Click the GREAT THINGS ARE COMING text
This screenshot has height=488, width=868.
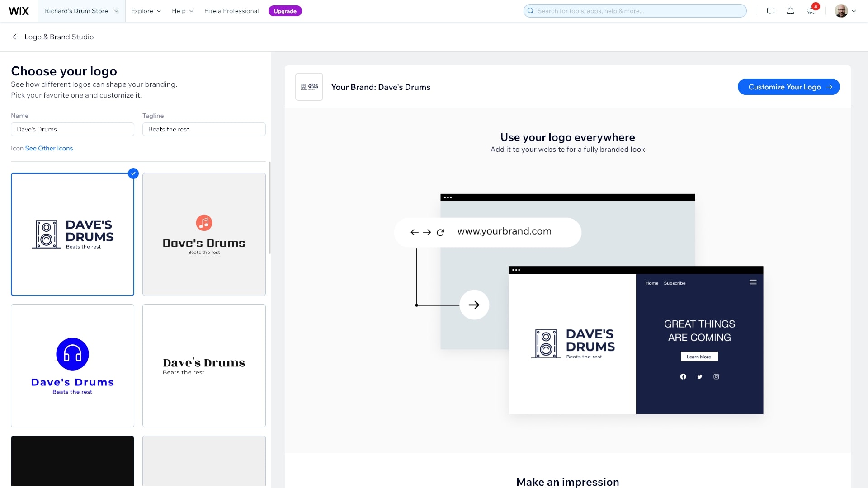pyautogui.click(x=699, y=331)
